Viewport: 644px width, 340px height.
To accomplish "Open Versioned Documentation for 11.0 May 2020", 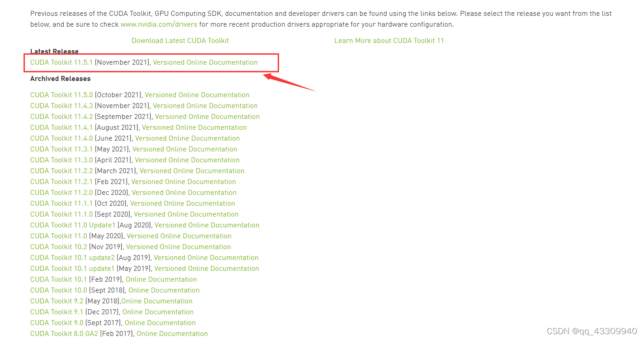I will [179, 236].
